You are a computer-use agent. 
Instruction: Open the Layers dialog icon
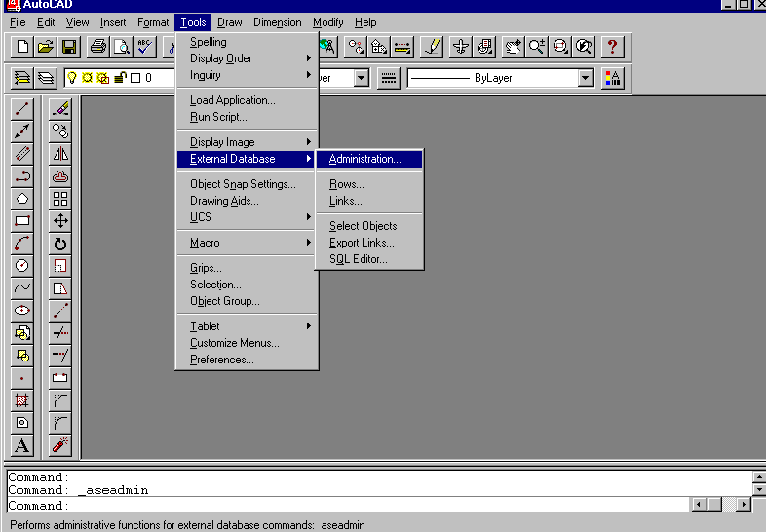point(46,78)
